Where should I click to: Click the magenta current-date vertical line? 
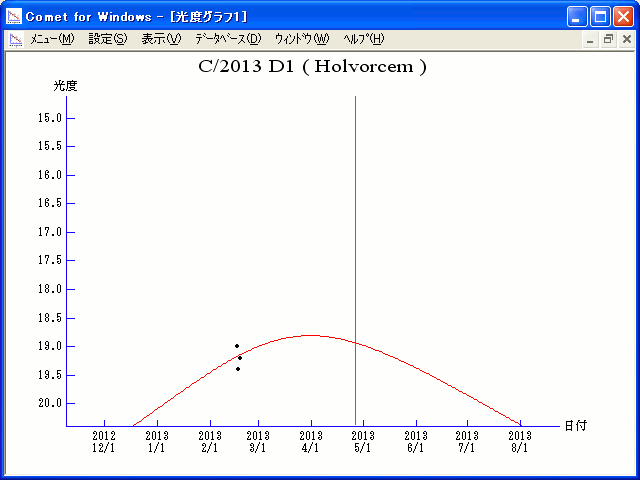356,261
